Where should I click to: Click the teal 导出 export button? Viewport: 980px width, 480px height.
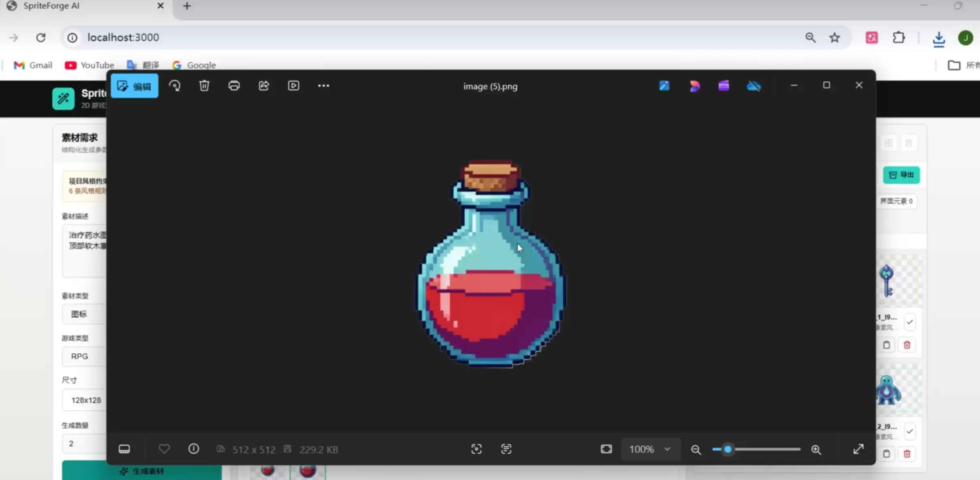(x=901, y=175)
